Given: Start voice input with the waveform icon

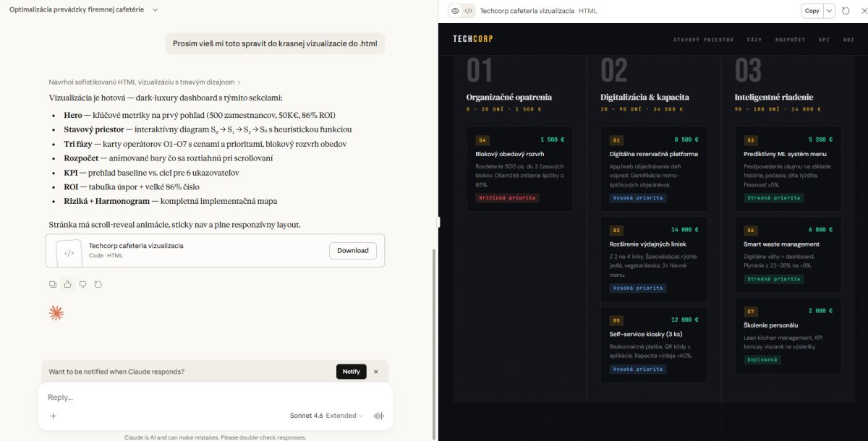Looking at the screenshot, I should [x=378, y=416].
